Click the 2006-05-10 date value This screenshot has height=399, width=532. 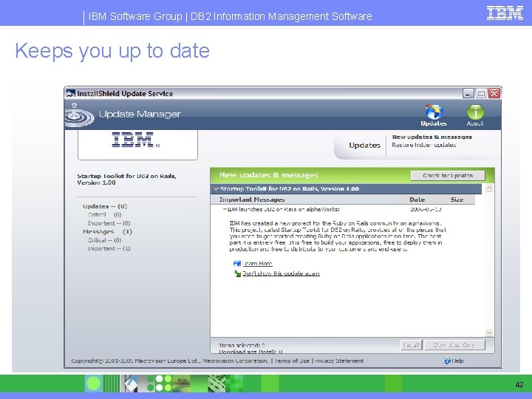point(426,209)
